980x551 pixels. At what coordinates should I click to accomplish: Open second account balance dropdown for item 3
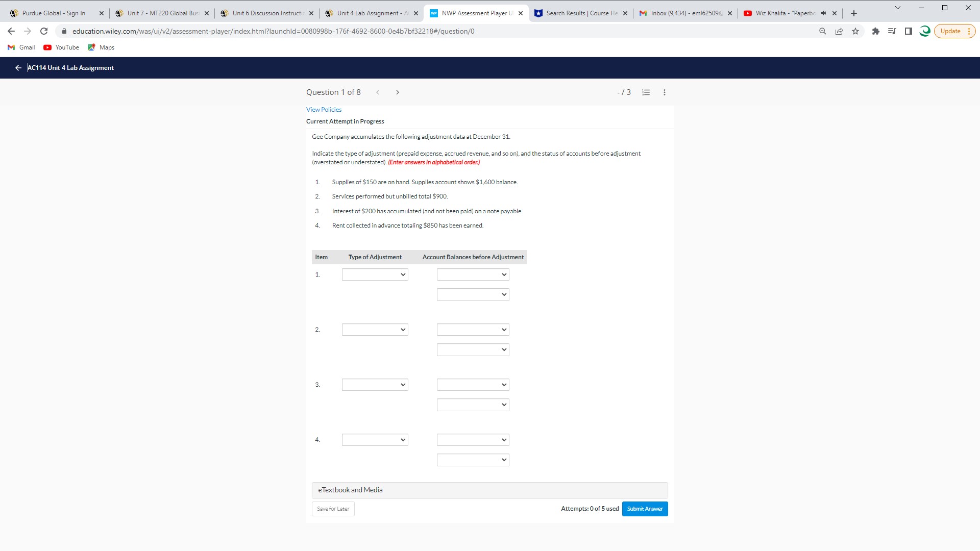pos(473,405)
